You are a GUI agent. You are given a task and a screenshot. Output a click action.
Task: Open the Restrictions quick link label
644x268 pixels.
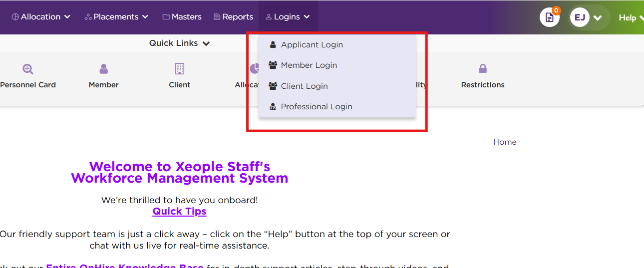pos(483,85)
